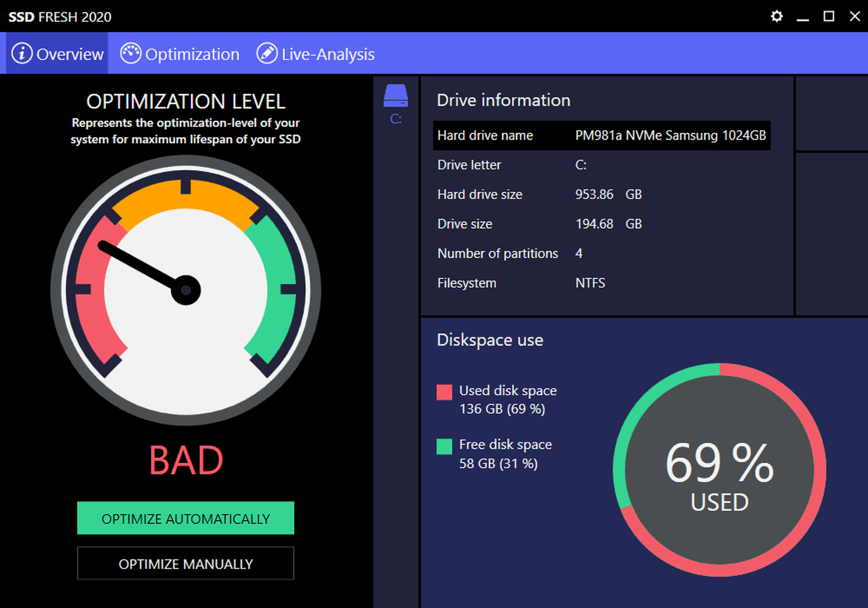Close the SSD Fresh 2020 window
The width and height of the screenshot is (868, 608).
[855, 16]
